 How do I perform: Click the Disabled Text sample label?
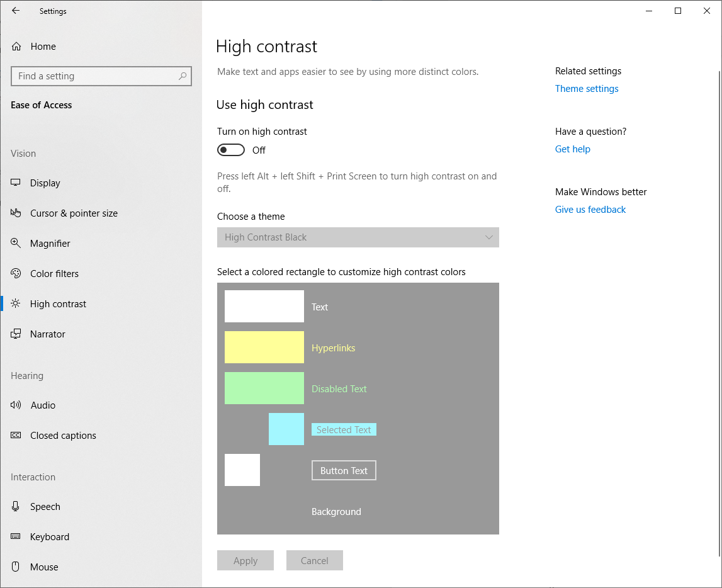click(x=339, y=389)
